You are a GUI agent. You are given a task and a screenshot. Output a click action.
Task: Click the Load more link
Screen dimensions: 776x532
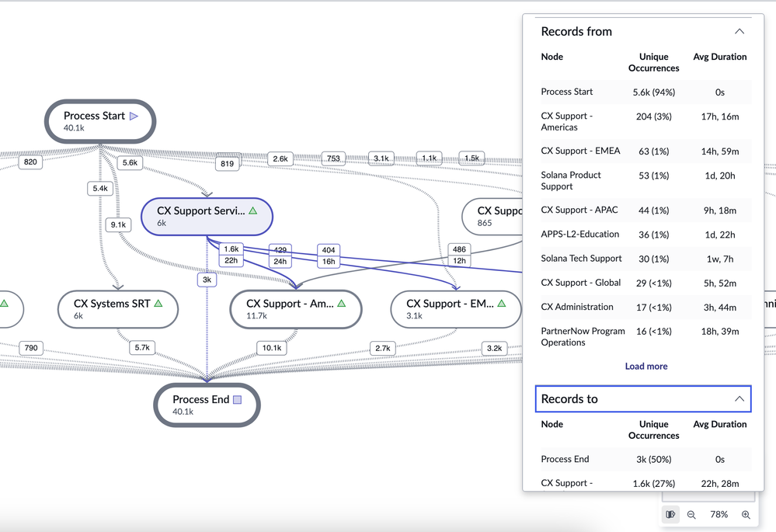pyautogui.click(x=646, y=366)
